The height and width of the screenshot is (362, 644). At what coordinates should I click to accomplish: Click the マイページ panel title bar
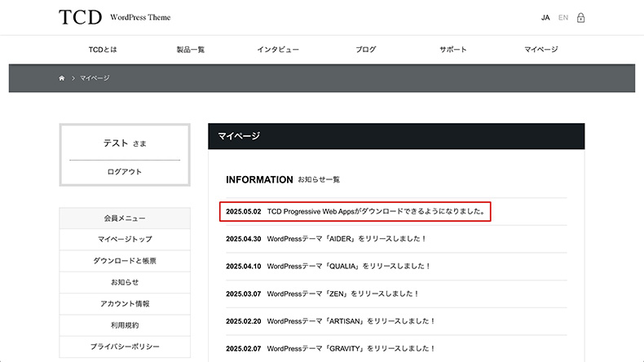(x=396, y=136)
